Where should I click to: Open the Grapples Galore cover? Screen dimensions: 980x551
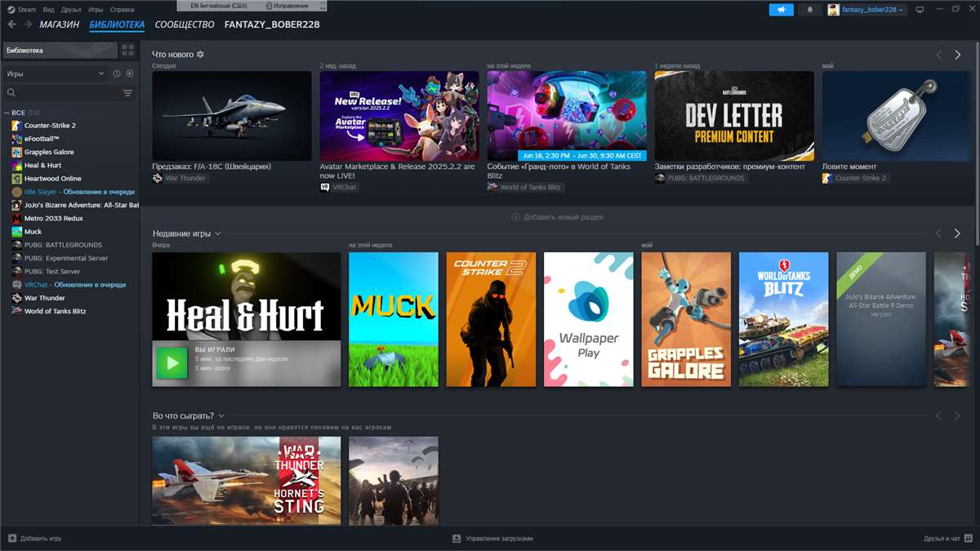[x=686, y=319]
